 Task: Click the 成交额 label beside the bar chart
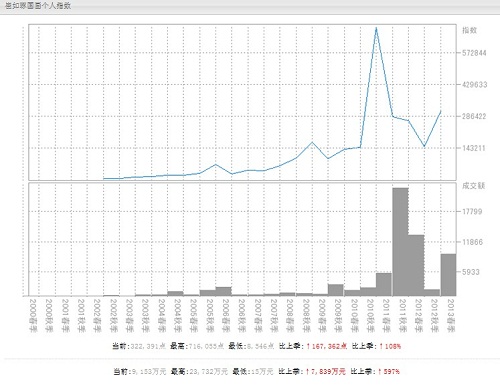[x=473, y=186]
